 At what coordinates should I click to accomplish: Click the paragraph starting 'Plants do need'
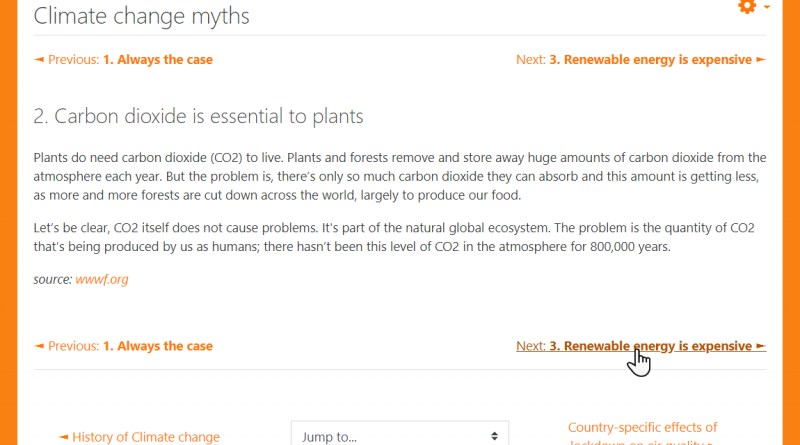click(399, 177)
